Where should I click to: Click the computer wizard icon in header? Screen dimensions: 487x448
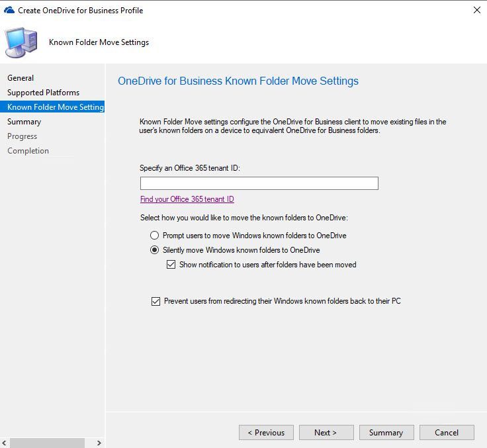(21, 42)
